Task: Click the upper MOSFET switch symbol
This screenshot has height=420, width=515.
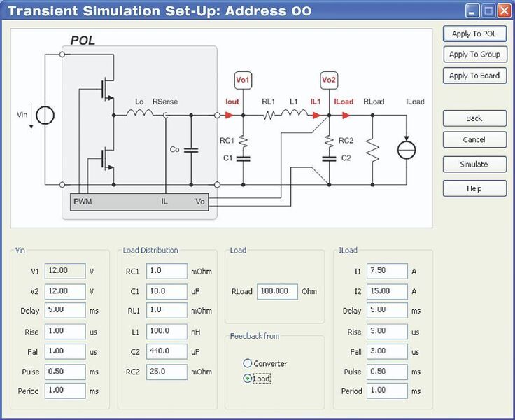Action: (x=108, y=89)
